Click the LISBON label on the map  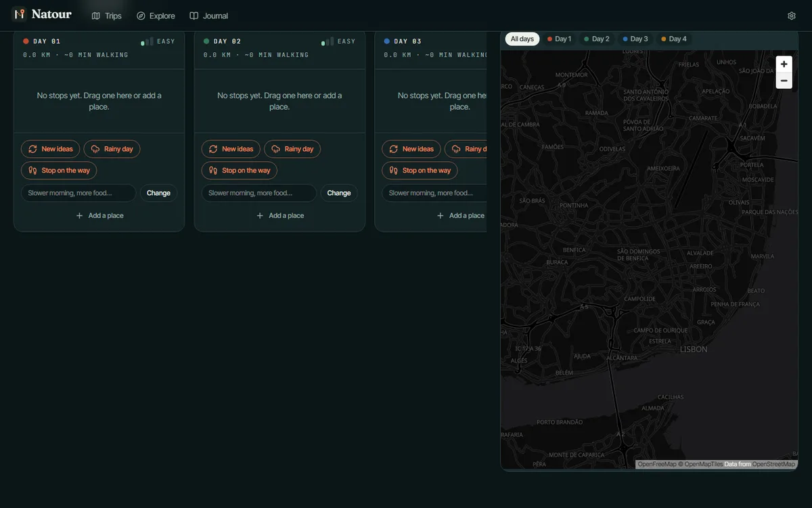pyautogui.click(x=694, y=350)
